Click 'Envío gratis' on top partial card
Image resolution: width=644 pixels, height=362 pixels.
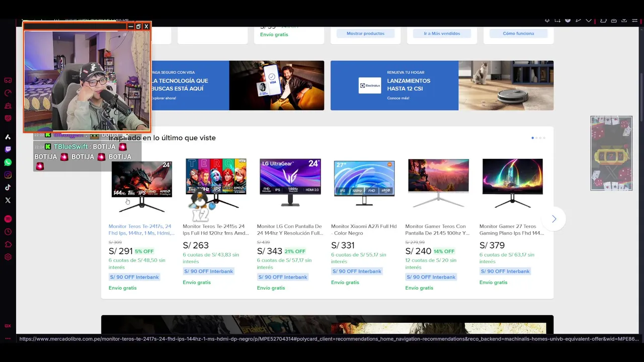tap(274, 35)
